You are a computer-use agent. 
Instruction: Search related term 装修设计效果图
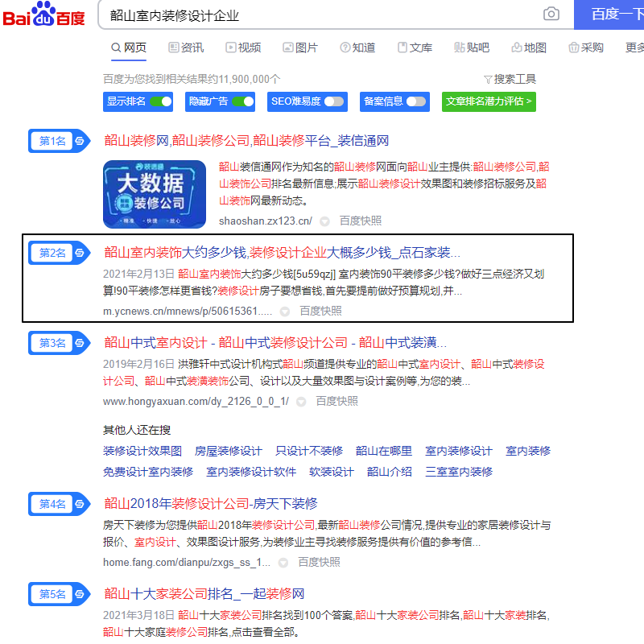pyautogui.click(x=142, y=451)
